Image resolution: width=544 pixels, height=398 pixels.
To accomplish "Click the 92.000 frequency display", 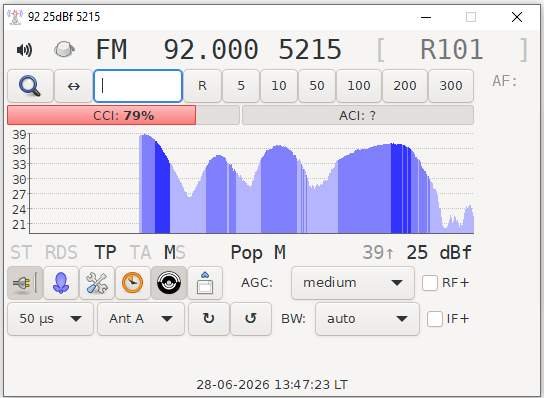I will [211, 50].
